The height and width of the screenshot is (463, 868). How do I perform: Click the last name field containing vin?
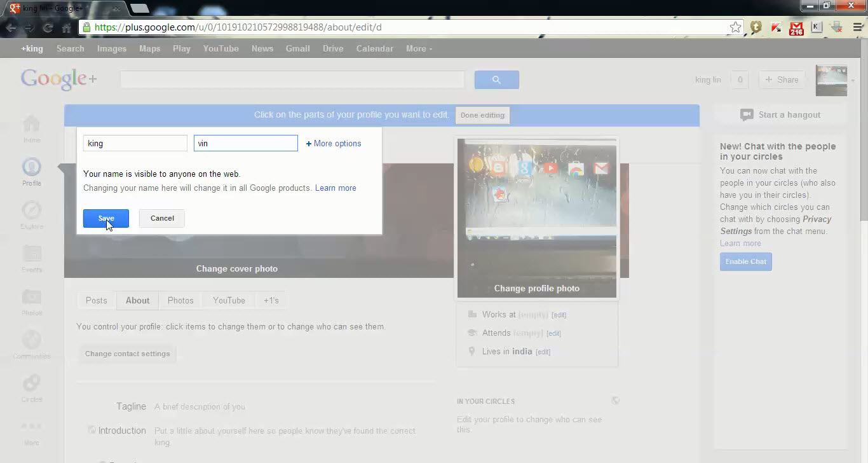pyautogui.click(x=246, y=143)
